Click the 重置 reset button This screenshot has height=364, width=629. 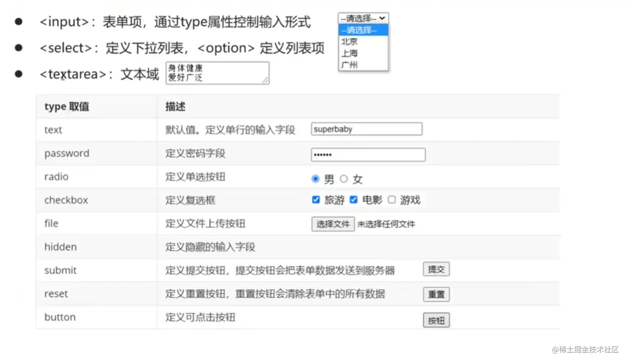(x=436, y=295)
